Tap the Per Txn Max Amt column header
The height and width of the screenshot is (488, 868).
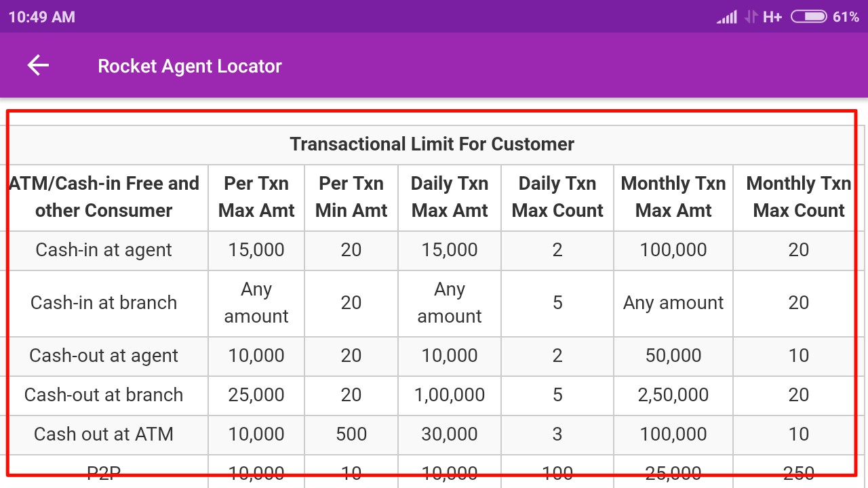pyautogui.click(x=256, y=197)
